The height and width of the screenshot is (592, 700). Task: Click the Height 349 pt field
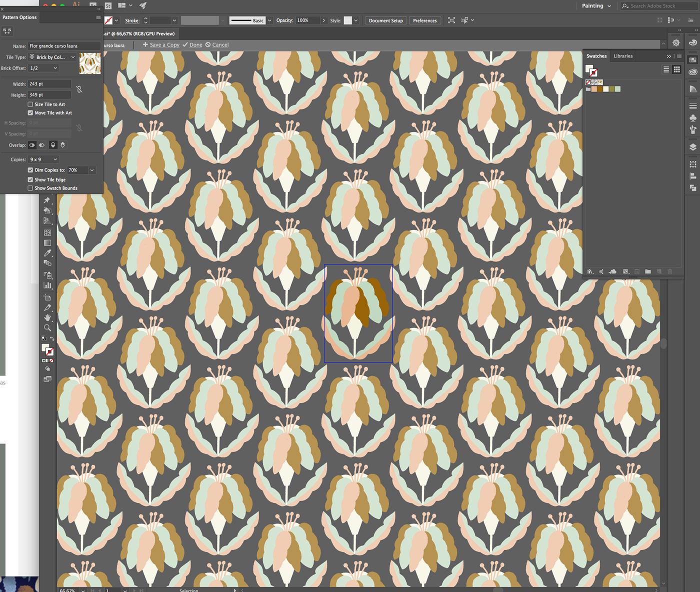(49, 95)
